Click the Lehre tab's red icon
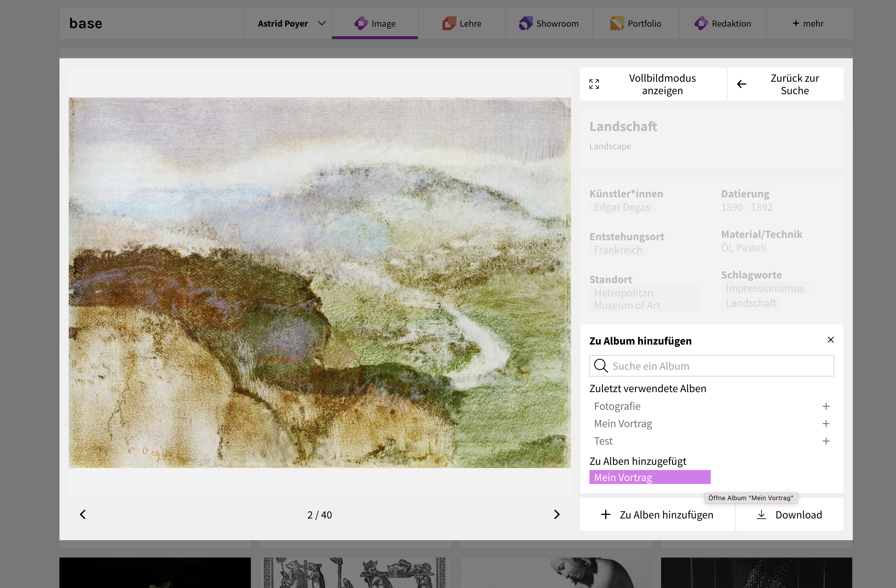 point(449,23)
